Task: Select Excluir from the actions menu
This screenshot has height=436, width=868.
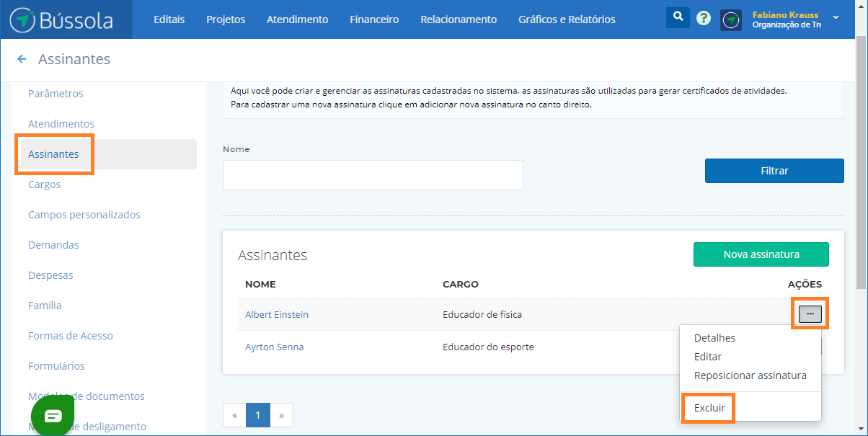Action: [x=709, y=408]
